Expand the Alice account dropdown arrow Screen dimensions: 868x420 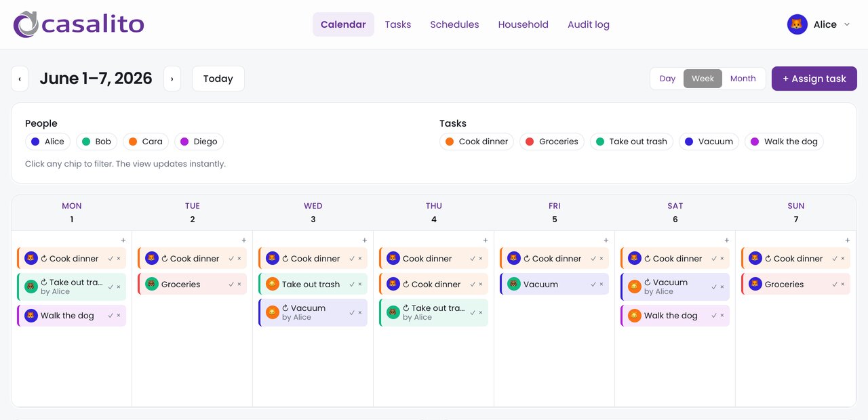pos(846,24)
